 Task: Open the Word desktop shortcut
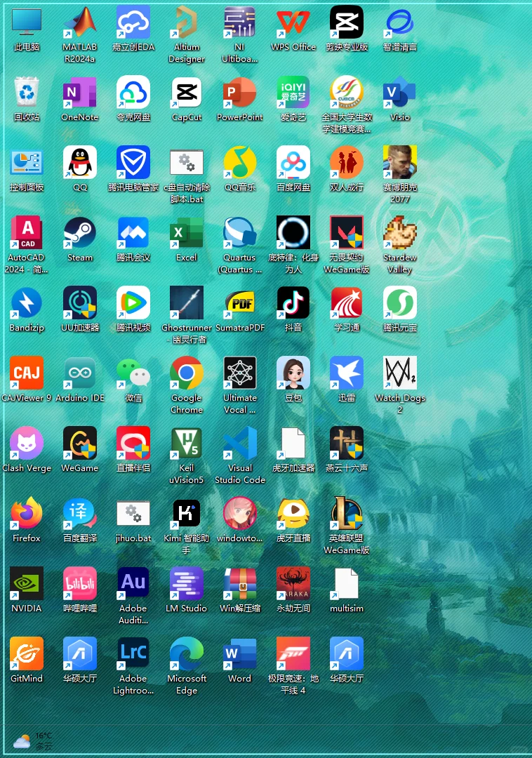pos(239,653)
